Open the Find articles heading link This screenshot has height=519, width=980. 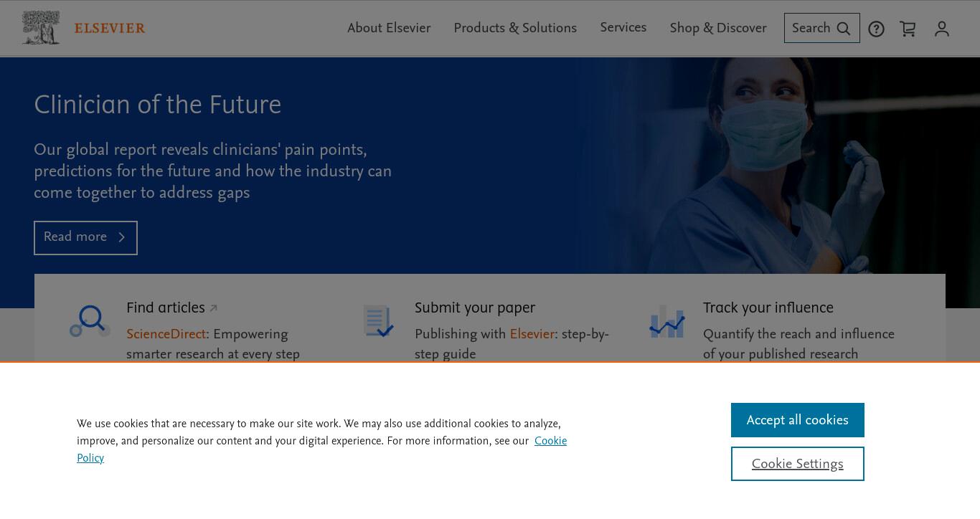tap(166, 308)
